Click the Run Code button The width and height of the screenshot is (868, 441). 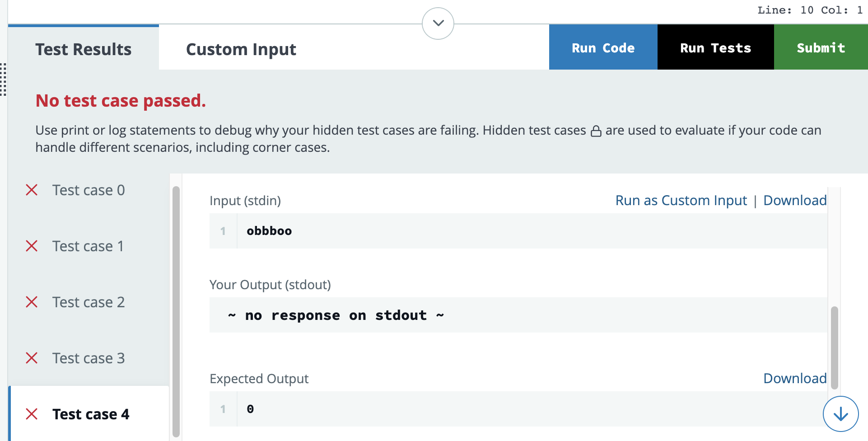603,47
